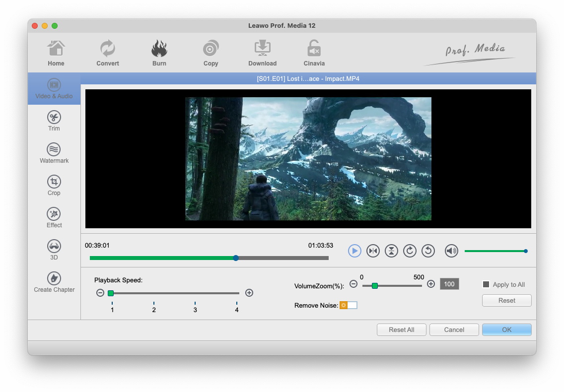Click the current time 00:39:01

[97, 246]
